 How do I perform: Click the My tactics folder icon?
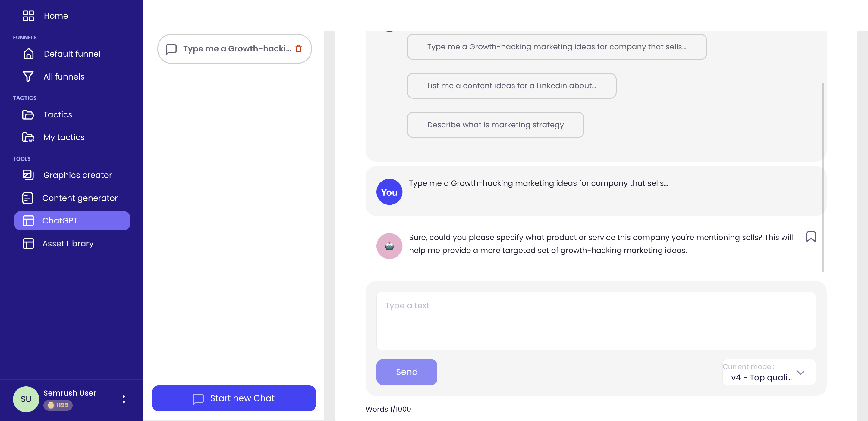coord(28,137)
